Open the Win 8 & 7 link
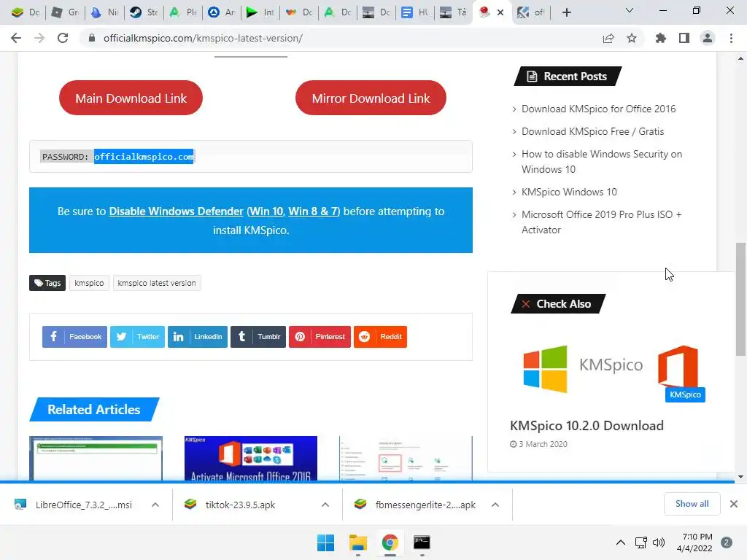This screenshot has width=747, height=560. 313,211
